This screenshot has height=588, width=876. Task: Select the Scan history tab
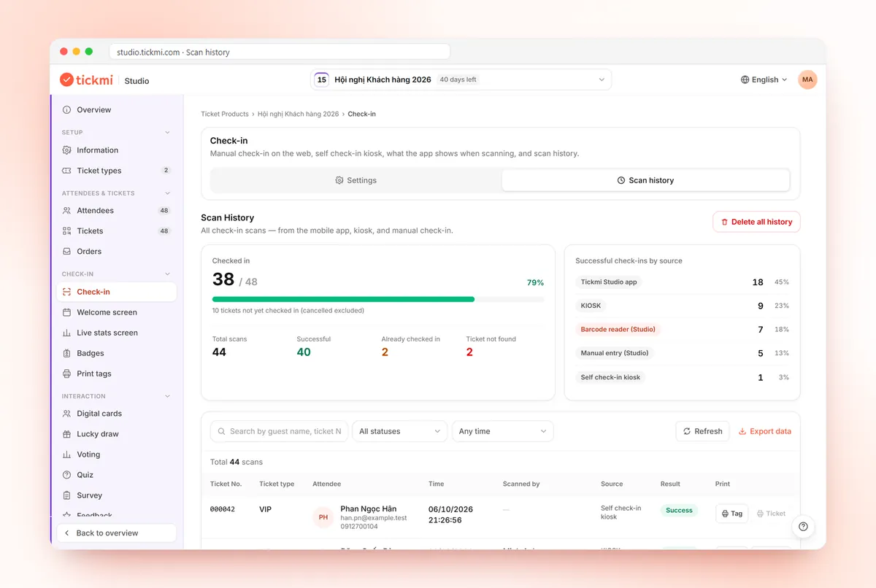tap(645, 180)
